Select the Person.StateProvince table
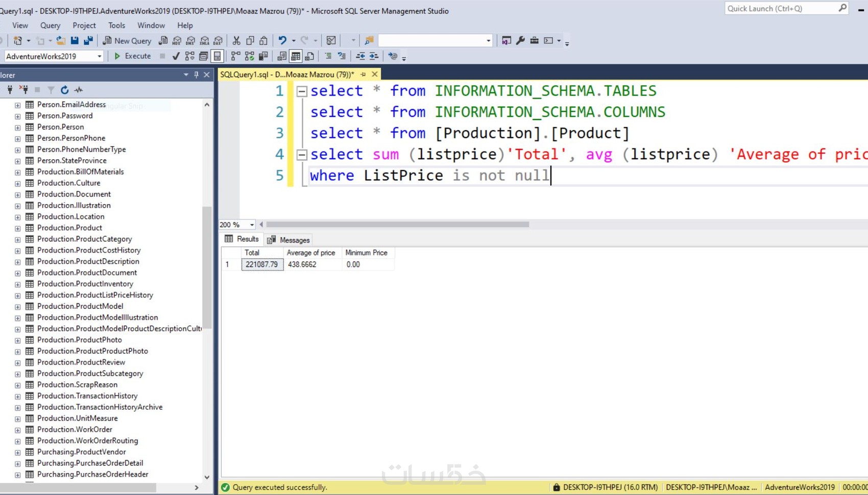This screenshot has width=868, height=495. click(x=72, y=161)
